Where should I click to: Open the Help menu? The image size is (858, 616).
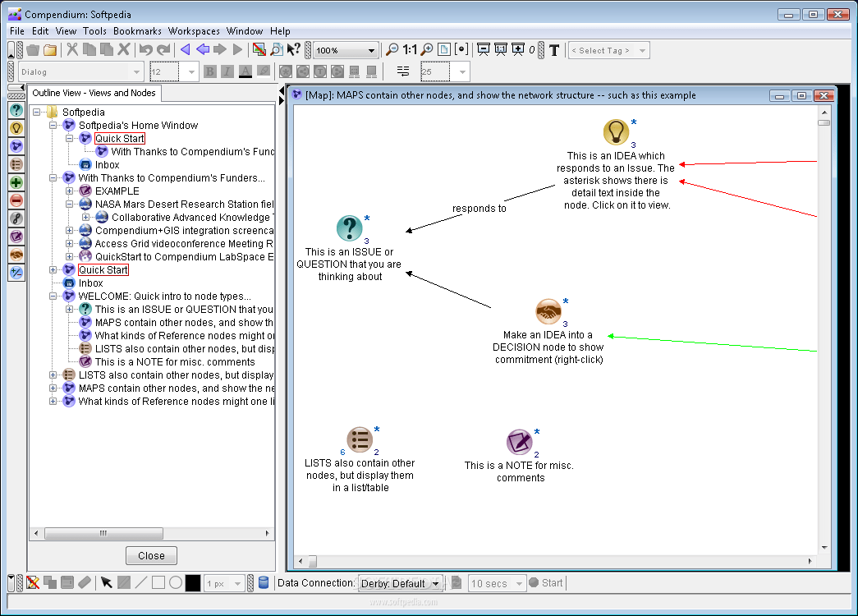click(x=280, y=31)
